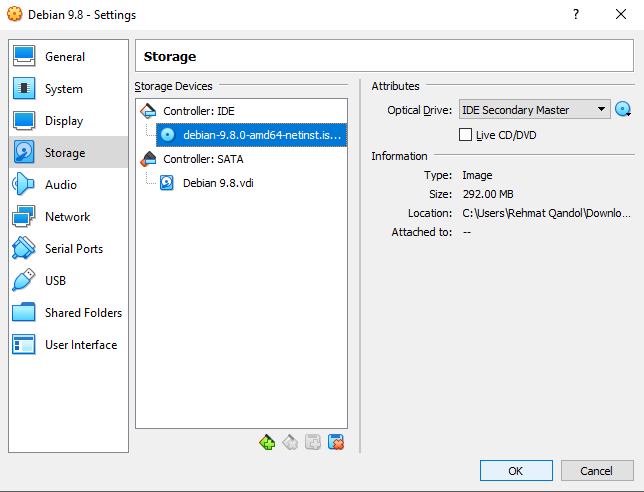Open the Shared Folders settings category
Screen dimensions: 644x492
[x=83, y=313]
